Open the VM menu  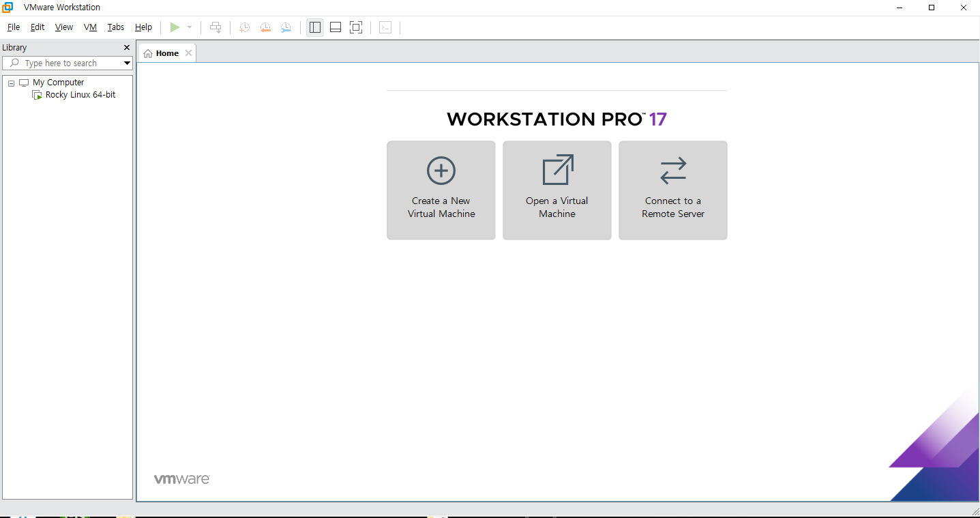[91, 27]
